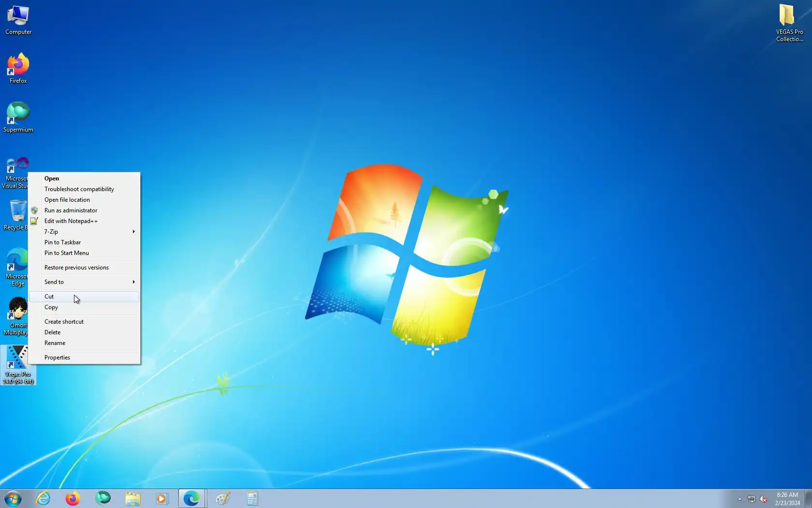Select the Microsoft Visual Studio desktop shortcut
The image size is (812, 508).
14,173
